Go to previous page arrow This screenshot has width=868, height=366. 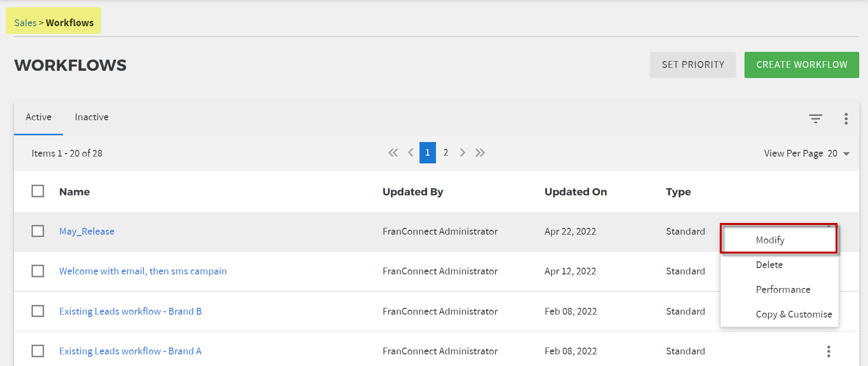coord(411,153)
